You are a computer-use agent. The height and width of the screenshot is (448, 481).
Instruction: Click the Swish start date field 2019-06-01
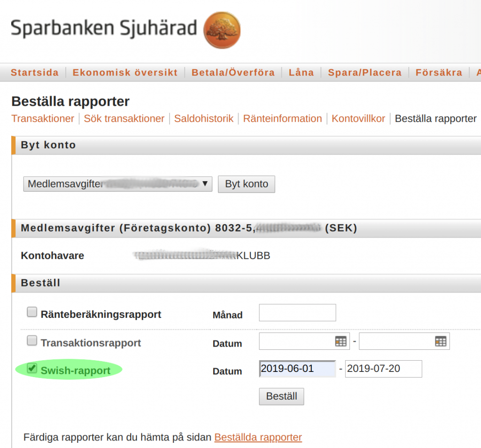[x=297, y=369]
